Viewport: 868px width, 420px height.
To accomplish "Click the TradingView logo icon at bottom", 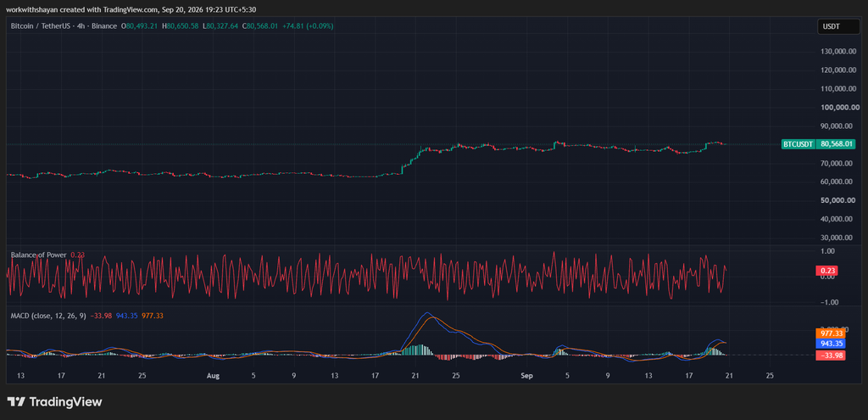I will pos(15,401).
